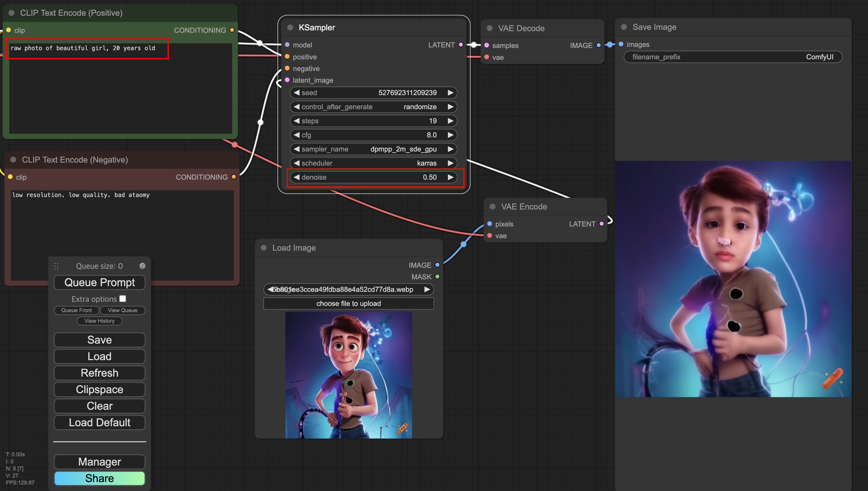Enable the Extra options checkbox
This screenshot has width=868, height=491.
[x=123, y=298]
